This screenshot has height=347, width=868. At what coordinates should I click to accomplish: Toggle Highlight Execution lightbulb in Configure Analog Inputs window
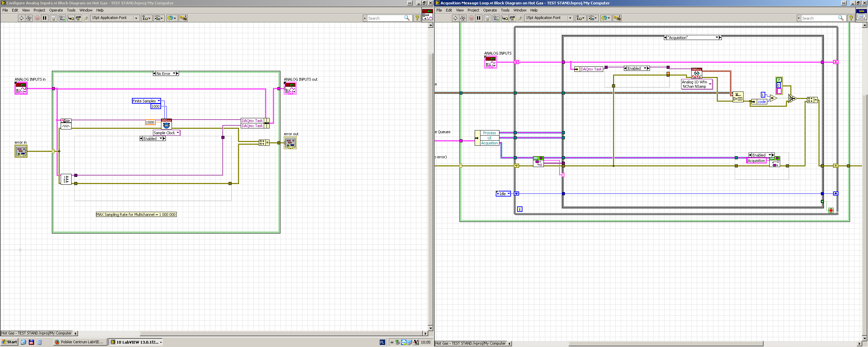(54, 18)
